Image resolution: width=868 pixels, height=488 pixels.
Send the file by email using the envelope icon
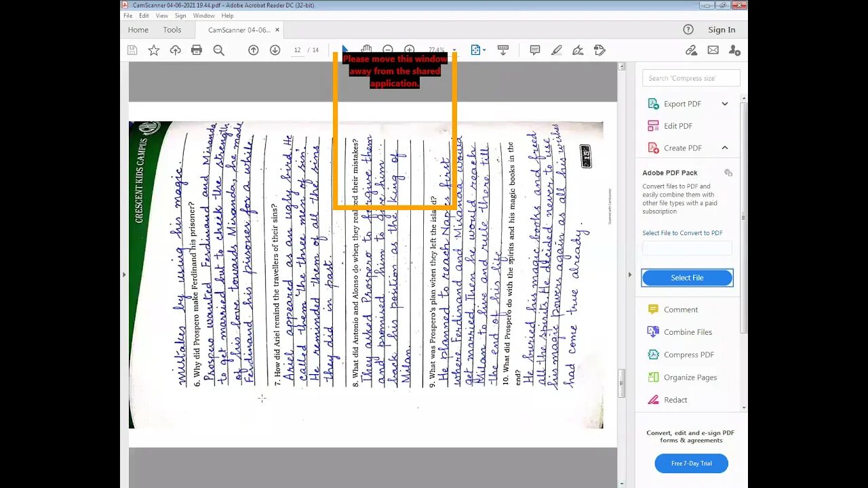(713, 50)
